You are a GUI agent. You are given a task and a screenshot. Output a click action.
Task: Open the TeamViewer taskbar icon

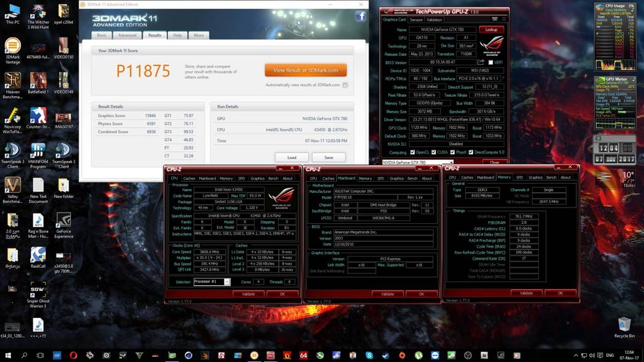click(435, 355)
